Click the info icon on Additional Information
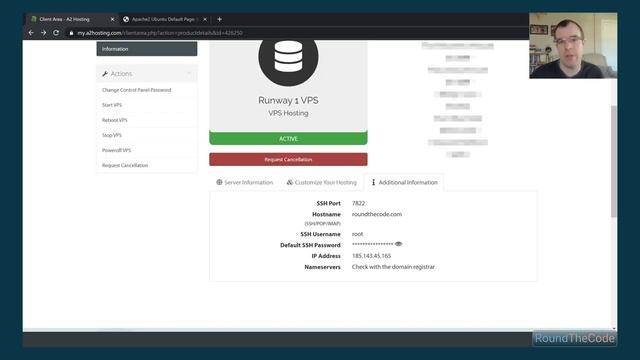Viewport: 640px width, 360px height. pyautogui.click(x=373, y=182)
